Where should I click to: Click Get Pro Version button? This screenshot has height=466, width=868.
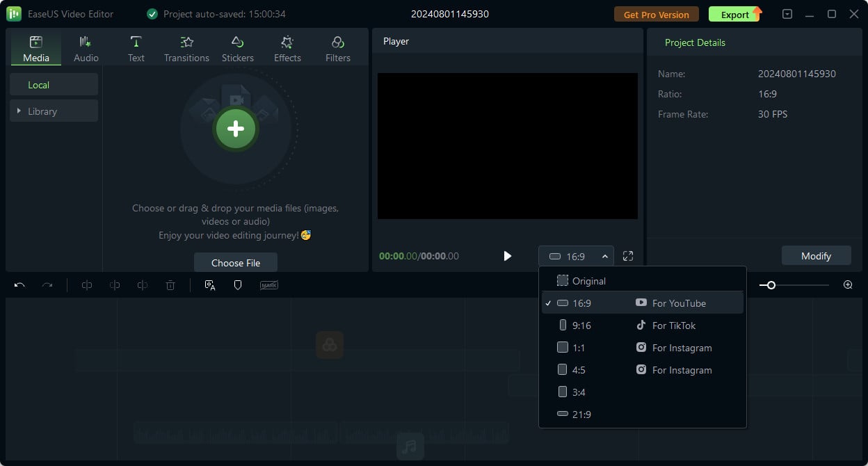pyautogui.click(x=657, y=15)
